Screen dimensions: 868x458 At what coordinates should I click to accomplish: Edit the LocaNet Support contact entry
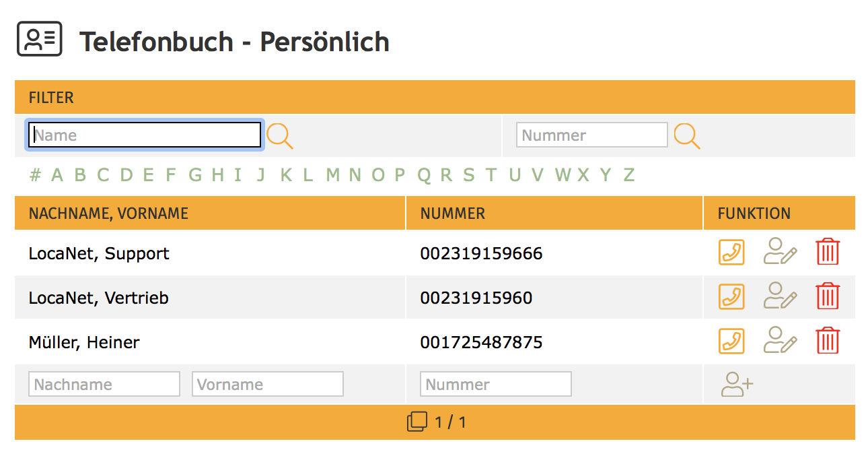[780, 253]
